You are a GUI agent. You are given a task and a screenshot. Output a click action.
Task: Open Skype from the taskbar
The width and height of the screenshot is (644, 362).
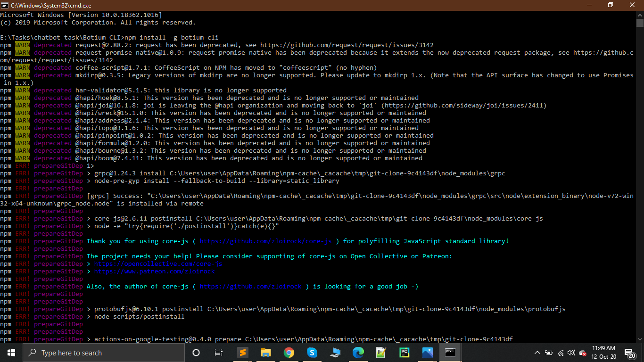(312, 352)
